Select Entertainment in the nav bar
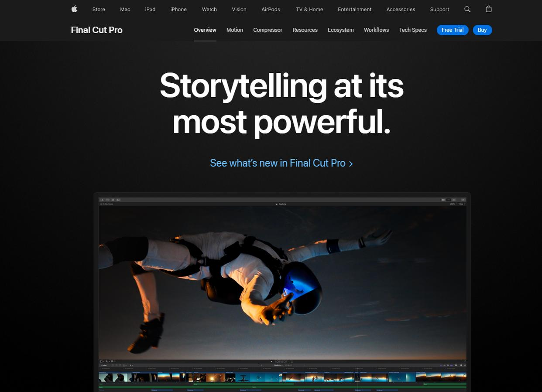Image resolution: width=542 pixels, height=392 pixels. [355, 9]
